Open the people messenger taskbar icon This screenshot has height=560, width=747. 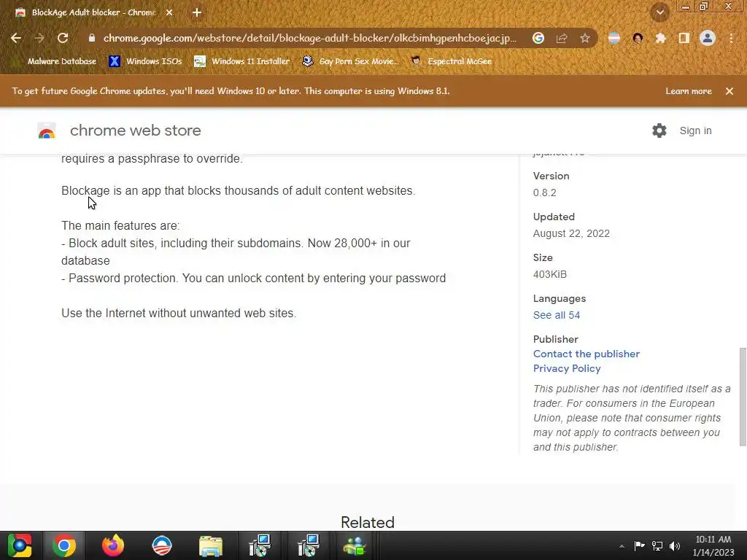(x=355, y=545)
